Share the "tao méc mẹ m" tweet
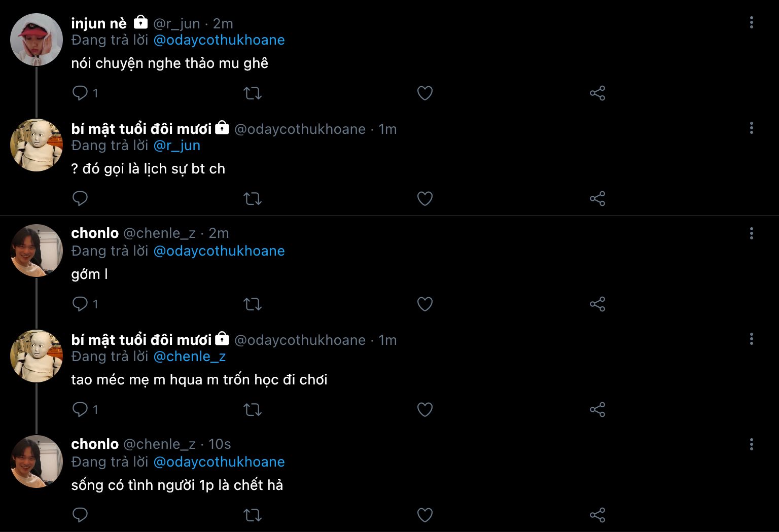 [597, 409]
